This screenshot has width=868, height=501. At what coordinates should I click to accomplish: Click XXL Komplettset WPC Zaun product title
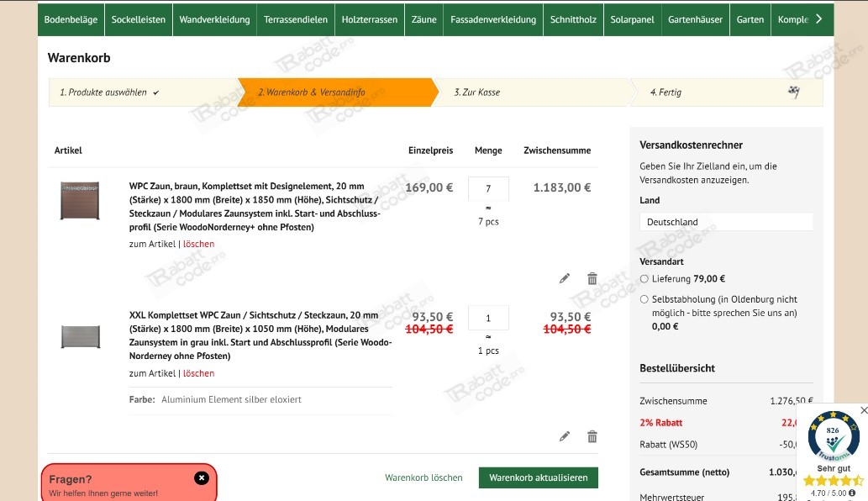(260, 335)
